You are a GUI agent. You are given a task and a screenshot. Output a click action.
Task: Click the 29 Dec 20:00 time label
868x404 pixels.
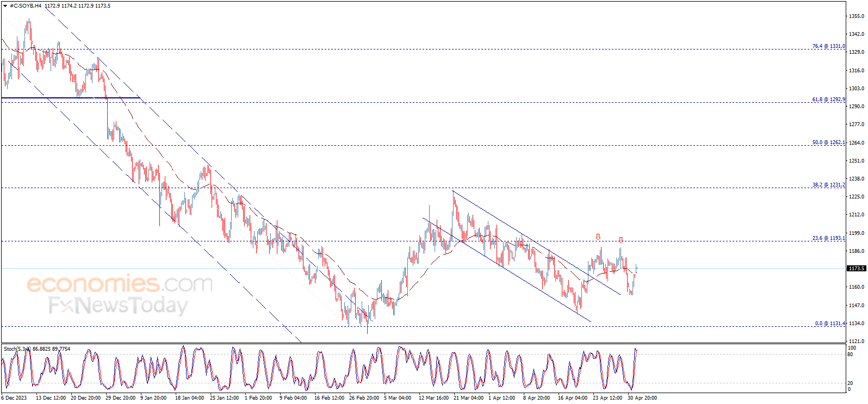point(121,398)
